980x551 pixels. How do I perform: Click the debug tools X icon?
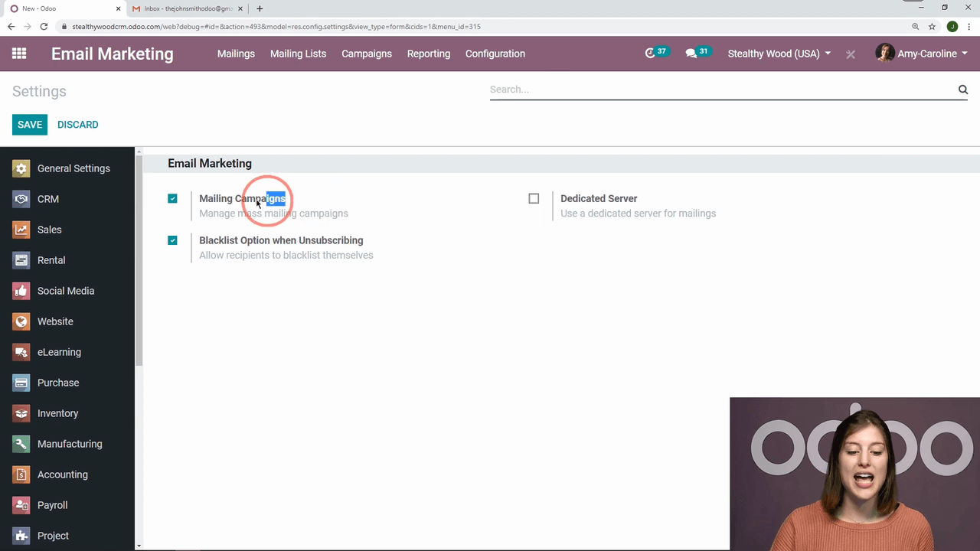click(851, 54)
